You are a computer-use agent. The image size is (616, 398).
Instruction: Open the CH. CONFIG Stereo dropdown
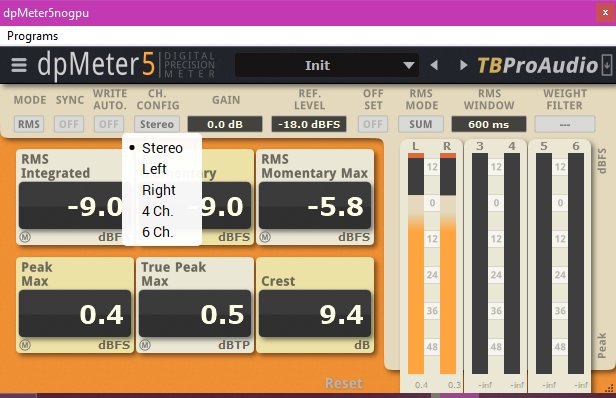pos(157,124)
